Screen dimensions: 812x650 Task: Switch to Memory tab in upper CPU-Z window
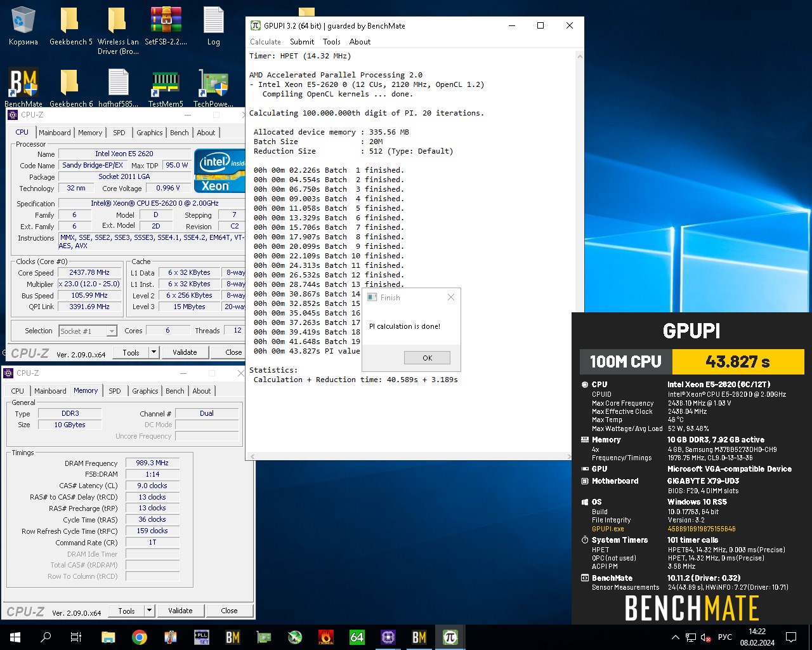[90, 133]
